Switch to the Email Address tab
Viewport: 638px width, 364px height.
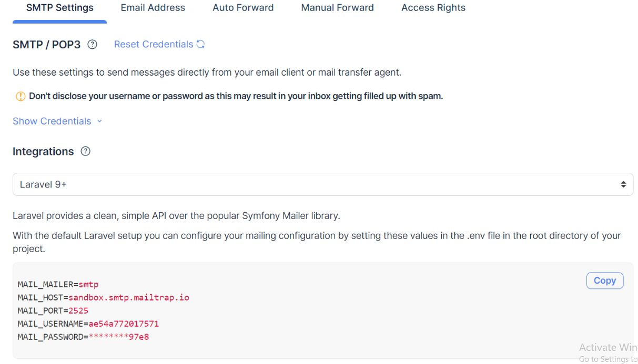click(x=153, y=7)
